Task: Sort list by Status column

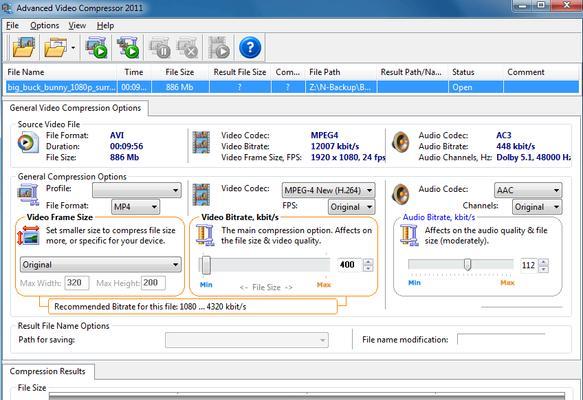Action: pyautogui.click(x=476, y=72)
